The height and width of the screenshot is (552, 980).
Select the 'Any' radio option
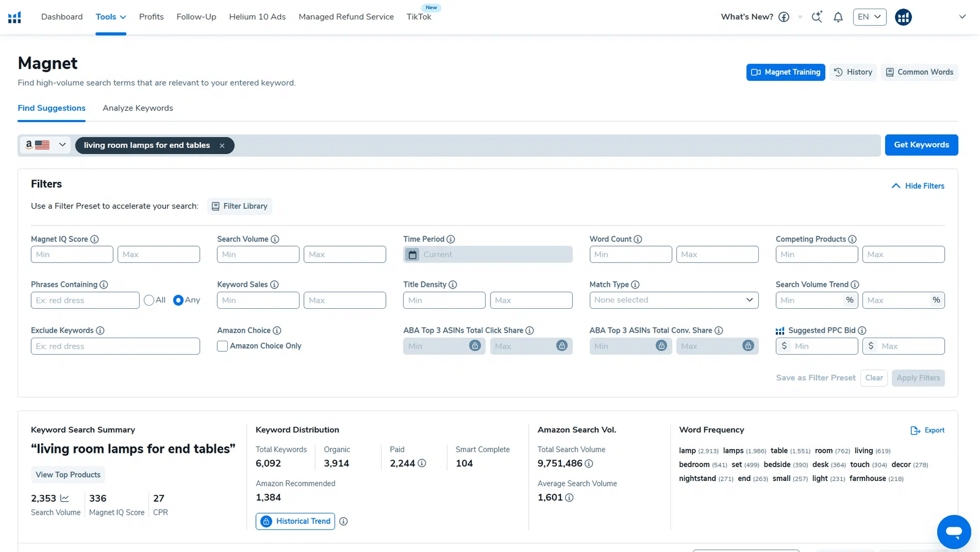coord(178,300)
